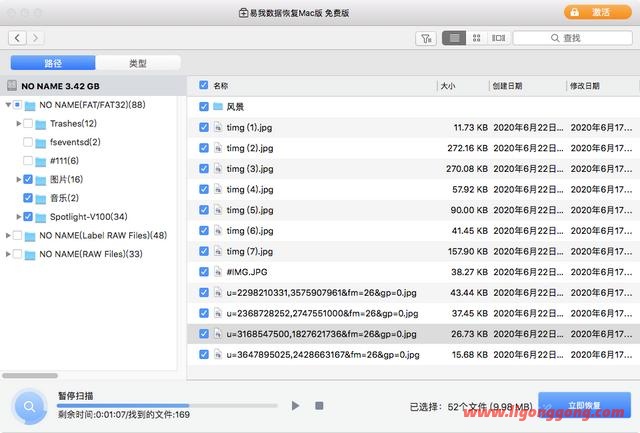Check the Trashes(12) checkbox
Image resolution: width=640 pixels, height=433 pixels.
point(28,123)
